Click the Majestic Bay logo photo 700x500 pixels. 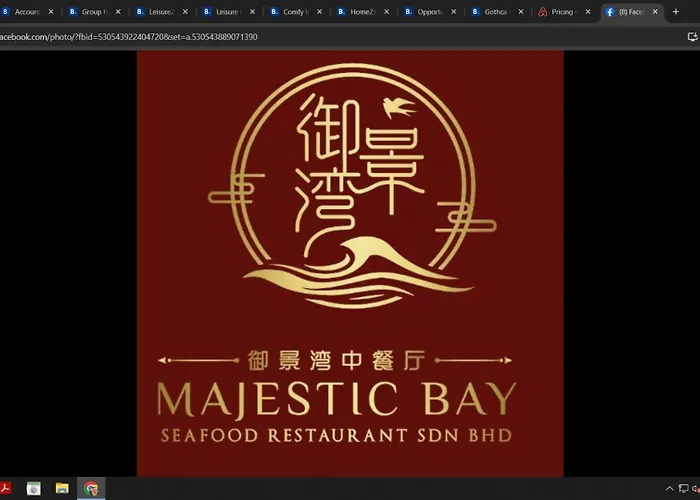coord(350,263)
